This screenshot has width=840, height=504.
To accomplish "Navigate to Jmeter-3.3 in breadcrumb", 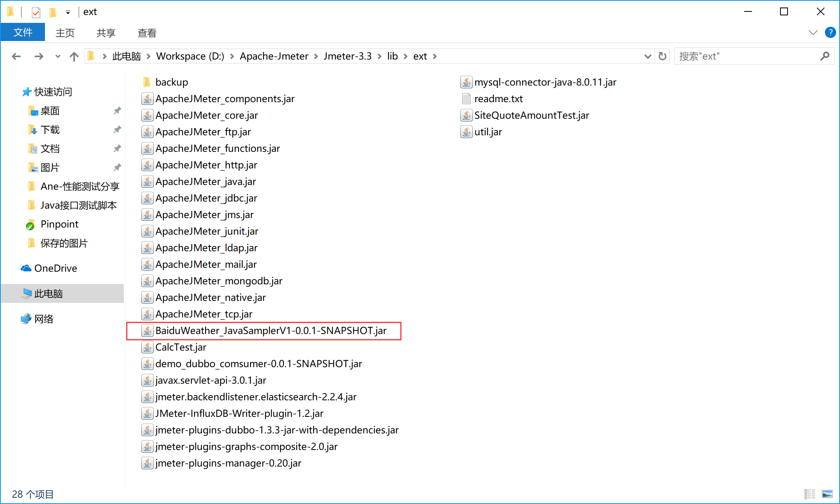I will tap(347, 56).
